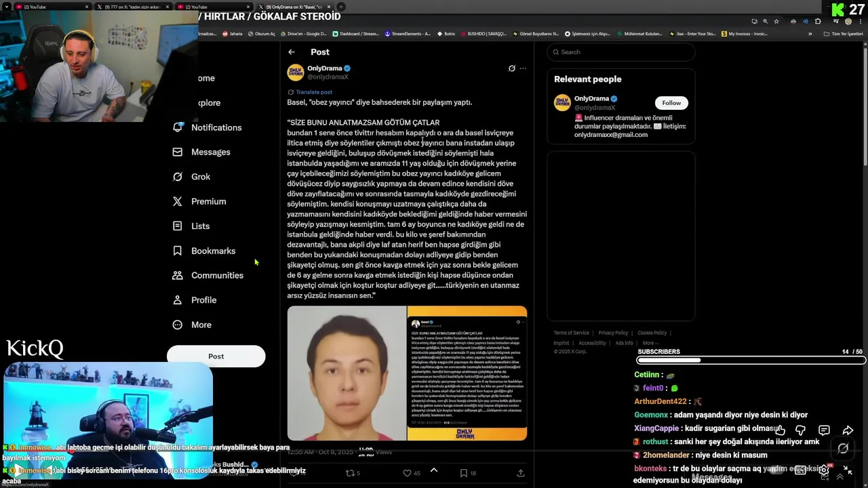Open Lists in the X sidebar
Image resolution: width=868 pixels, height=488 pixels.
click(192, 226)
